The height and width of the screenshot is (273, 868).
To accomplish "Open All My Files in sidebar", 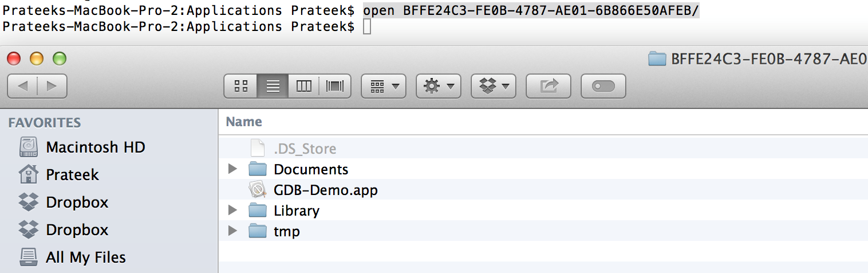I will 85,257.
